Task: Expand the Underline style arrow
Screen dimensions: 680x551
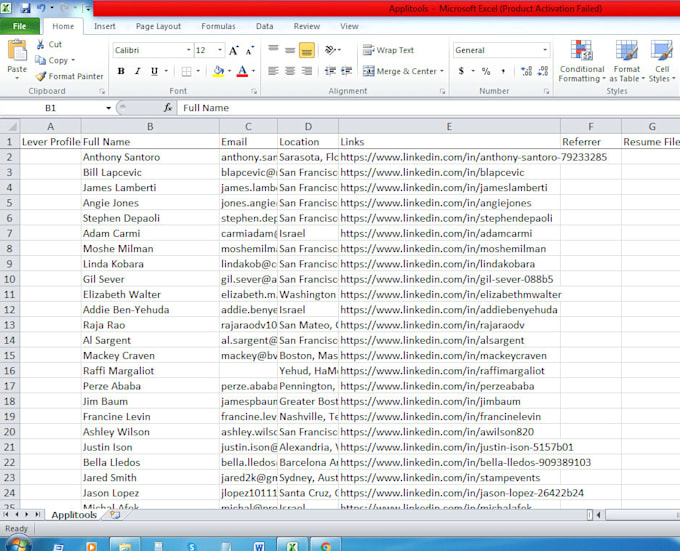Action: pos(166,71)
